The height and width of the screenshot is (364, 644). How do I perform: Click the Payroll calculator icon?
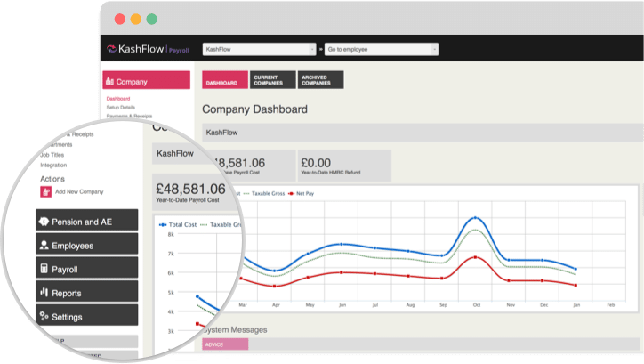pos(44,269)
